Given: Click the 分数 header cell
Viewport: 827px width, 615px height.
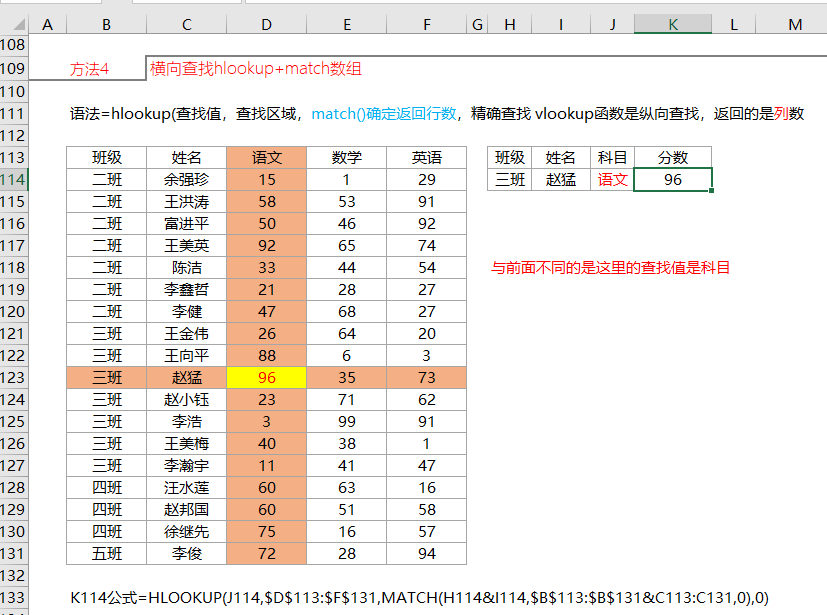Looking at the screenshot, I should click(673, 158).
